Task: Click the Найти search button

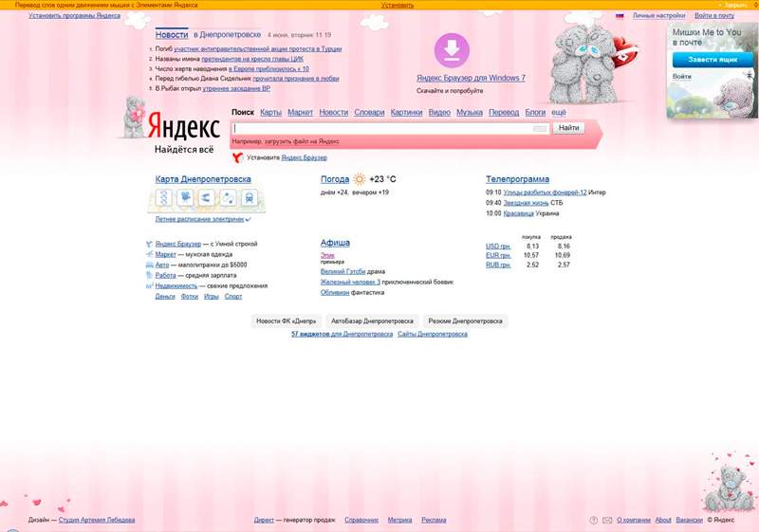Action: point(568,128)
